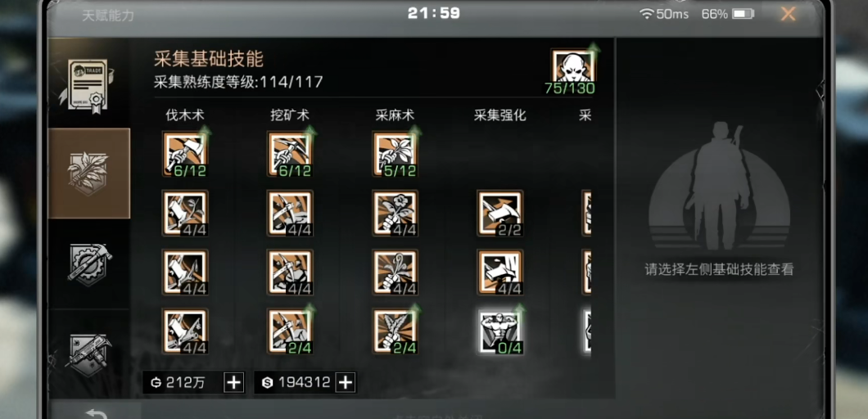Select the 伐木术 skill icon showing 6/12

(185, 154)
